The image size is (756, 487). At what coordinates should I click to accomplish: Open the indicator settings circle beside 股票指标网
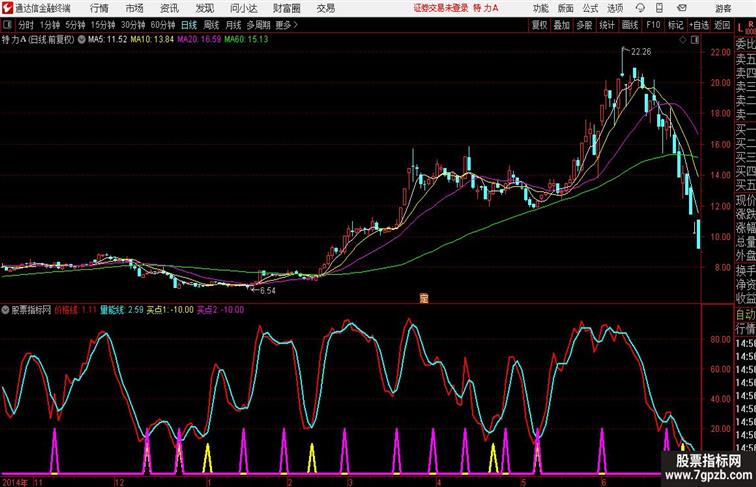pyautogui.click(x=5, y=310)
